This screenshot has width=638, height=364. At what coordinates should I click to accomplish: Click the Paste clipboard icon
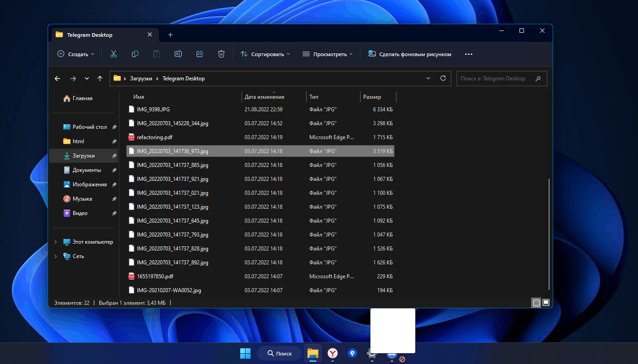[157, 54]
